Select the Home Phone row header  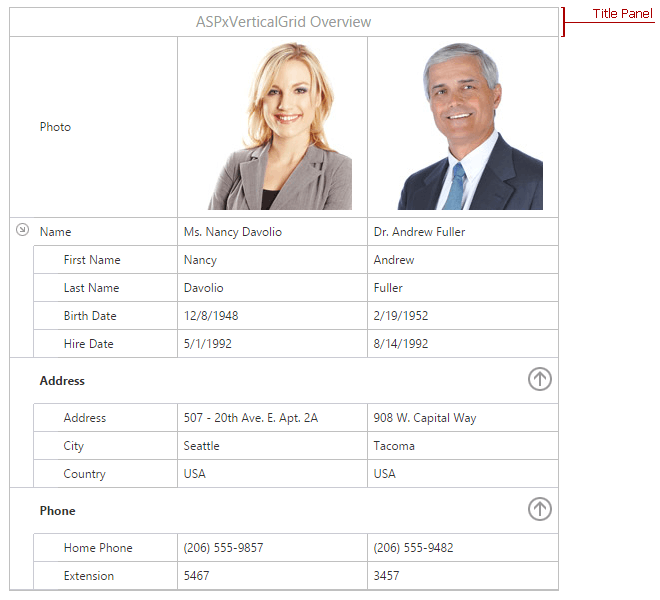point(106,547)
